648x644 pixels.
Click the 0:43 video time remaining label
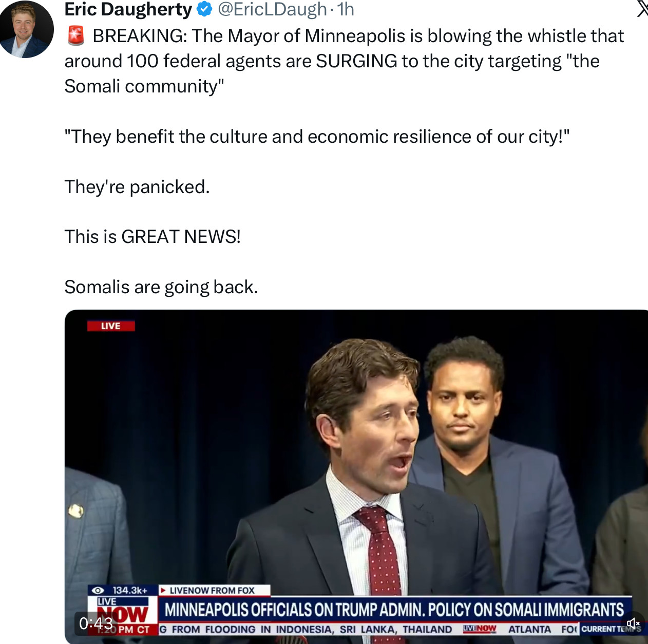[96, 623]
